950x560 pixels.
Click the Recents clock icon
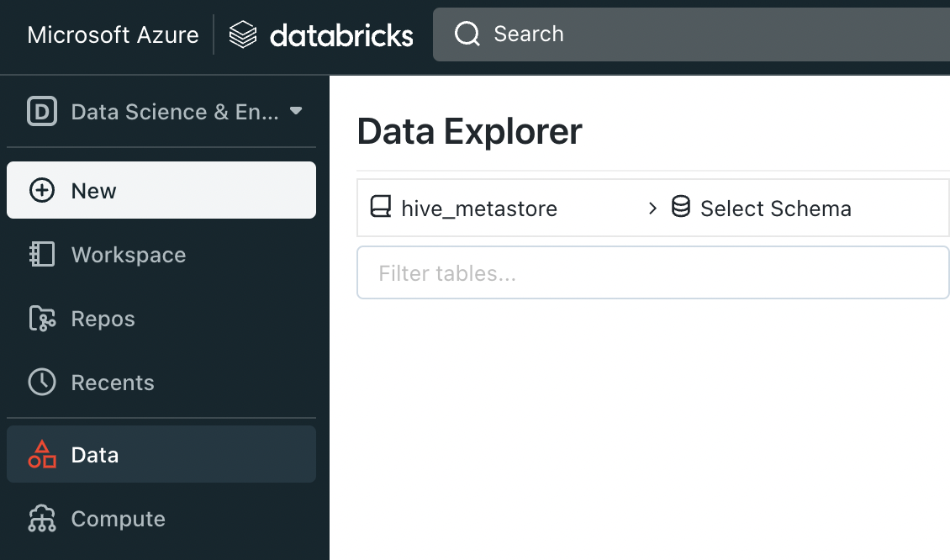tap(42, 383)
